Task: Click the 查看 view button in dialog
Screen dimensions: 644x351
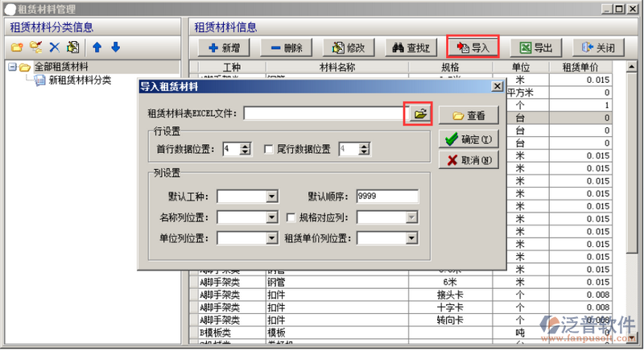Action: 469,115
